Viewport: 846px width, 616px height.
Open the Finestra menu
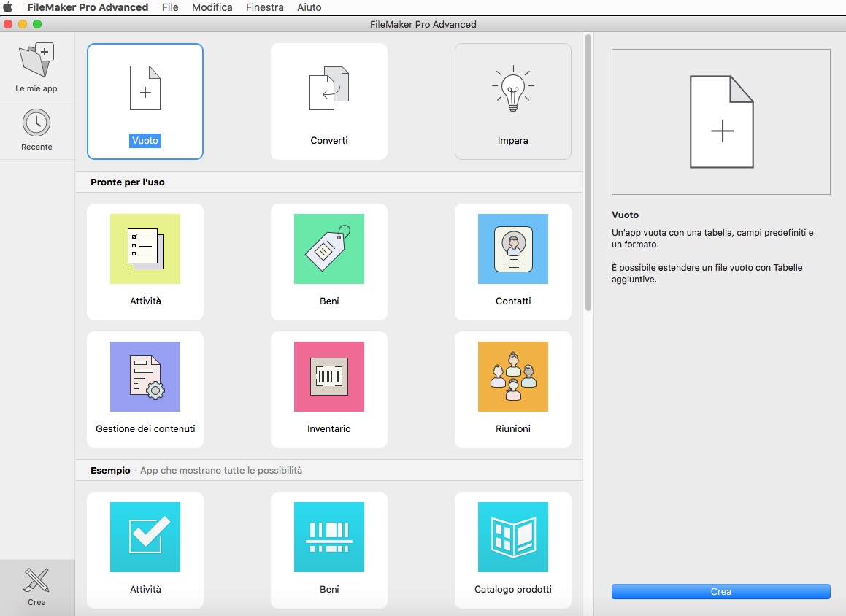point(264,7)
